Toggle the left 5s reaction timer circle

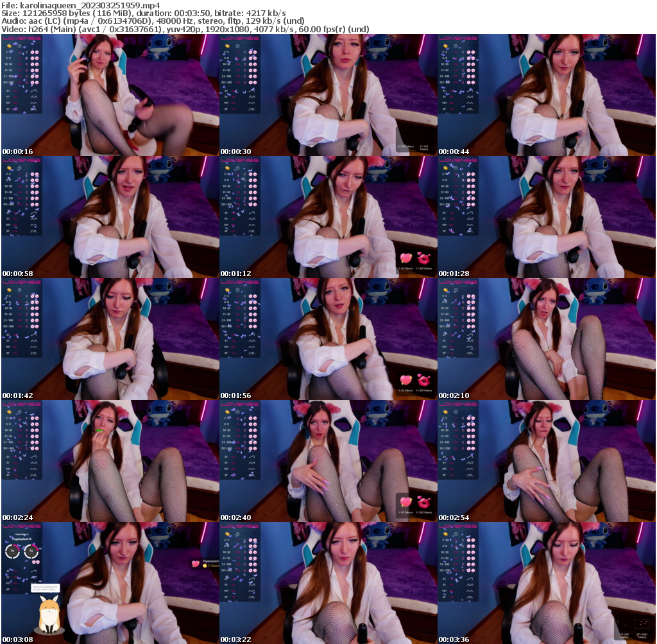12,550
